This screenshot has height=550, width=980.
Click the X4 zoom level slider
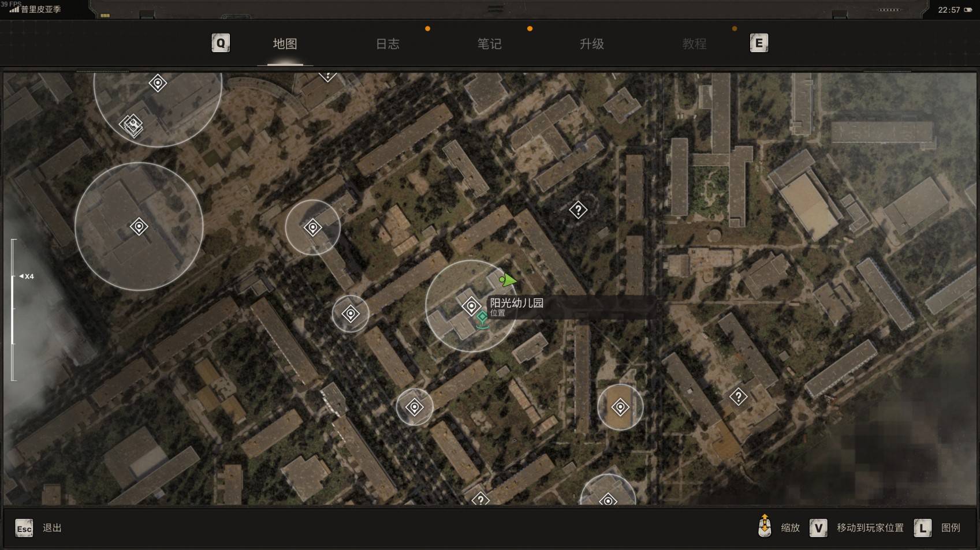click(14, 309)
